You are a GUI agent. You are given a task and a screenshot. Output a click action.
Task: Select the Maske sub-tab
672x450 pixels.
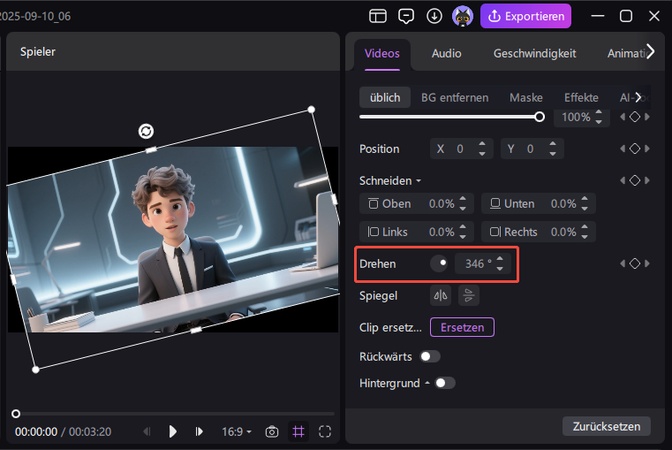click(526, 98)
